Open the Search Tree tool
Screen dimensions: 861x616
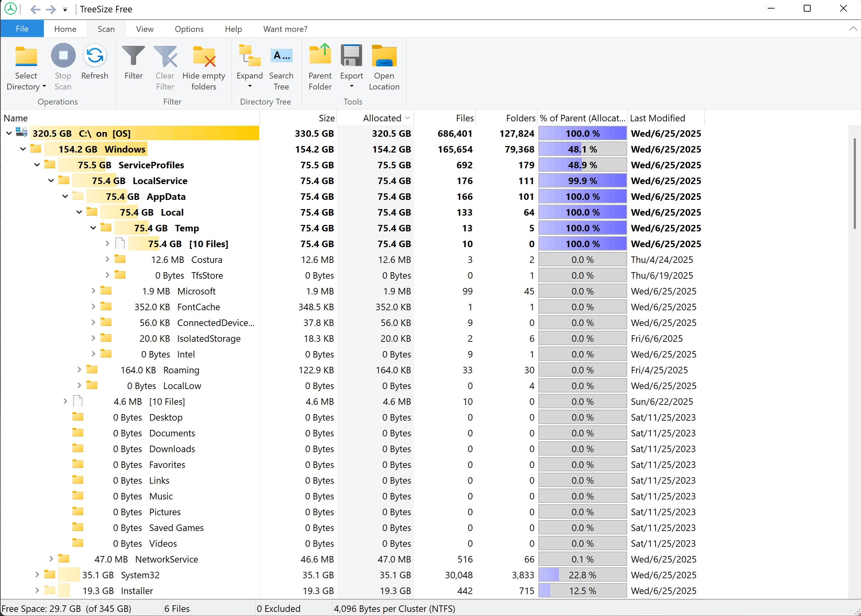click(x=281, y=57)
